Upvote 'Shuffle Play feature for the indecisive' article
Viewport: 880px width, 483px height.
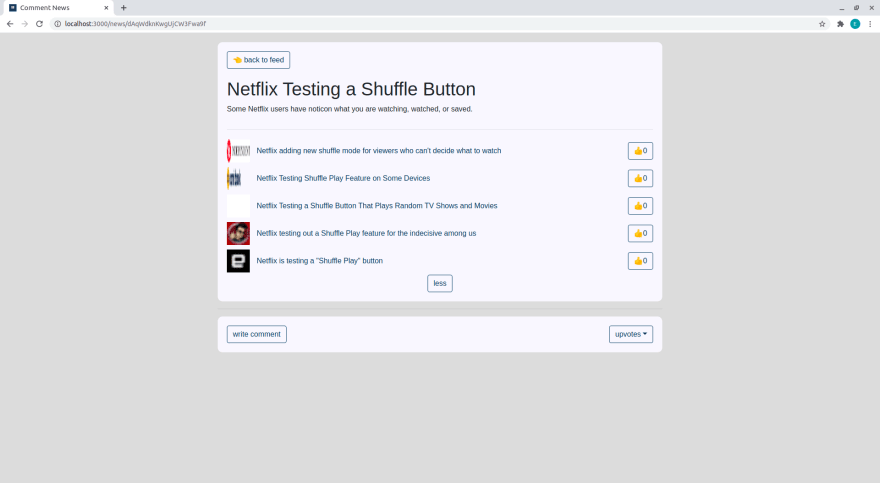point(640,233)
